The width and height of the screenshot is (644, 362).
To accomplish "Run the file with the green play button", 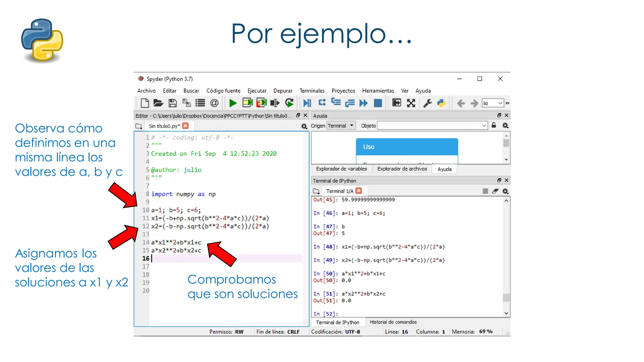I will (233, 103).
